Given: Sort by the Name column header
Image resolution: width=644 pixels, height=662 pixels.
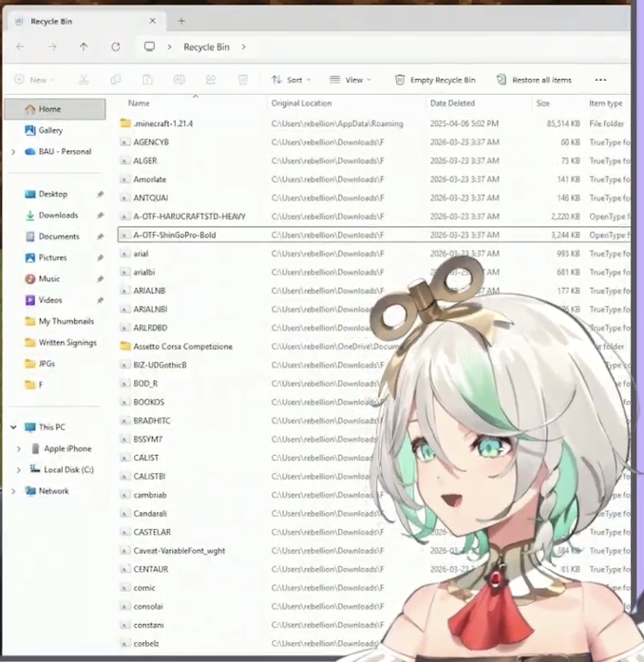Looking at the screenshot, I should tap(139, 103).
